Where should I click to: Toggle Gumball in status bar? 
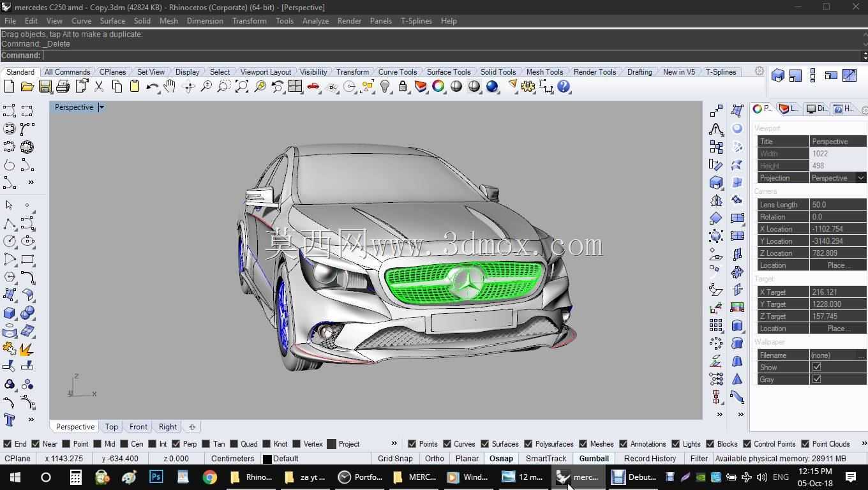594,459
